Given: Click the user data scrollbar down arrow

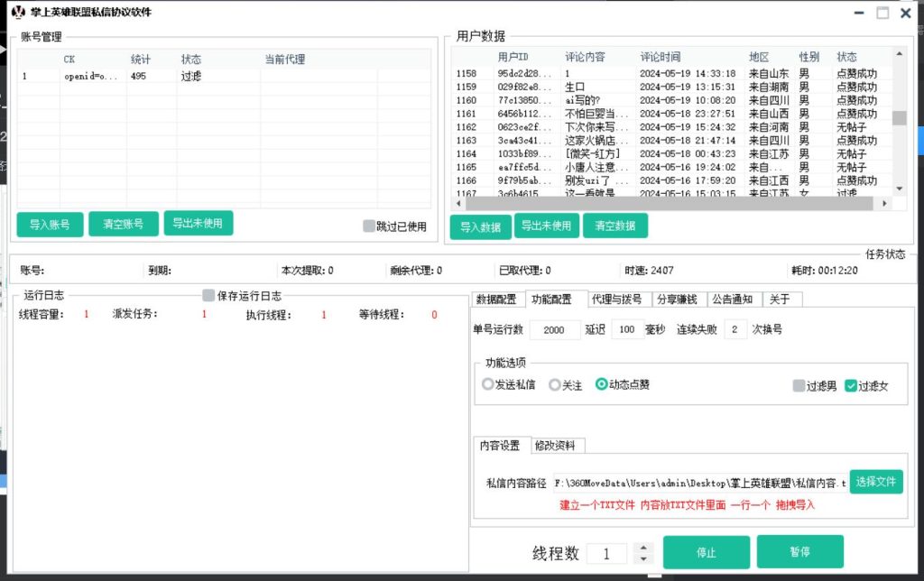Looking at the screenshot, I should [899, 189].
